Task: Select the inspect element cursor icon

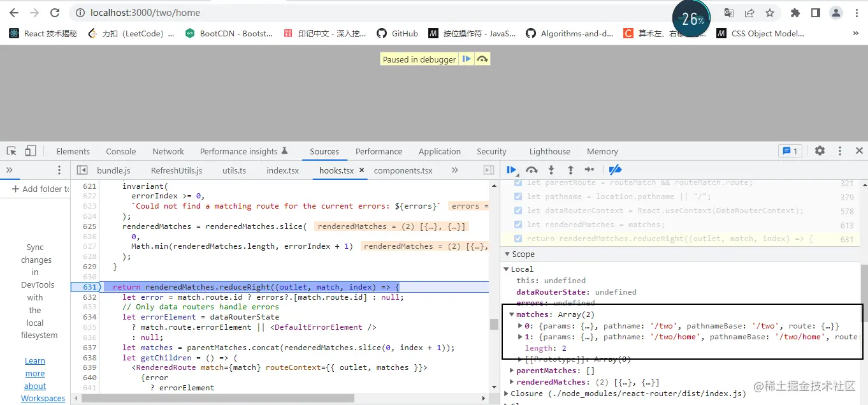Action: pyautogui.click(x=10, y=151)
